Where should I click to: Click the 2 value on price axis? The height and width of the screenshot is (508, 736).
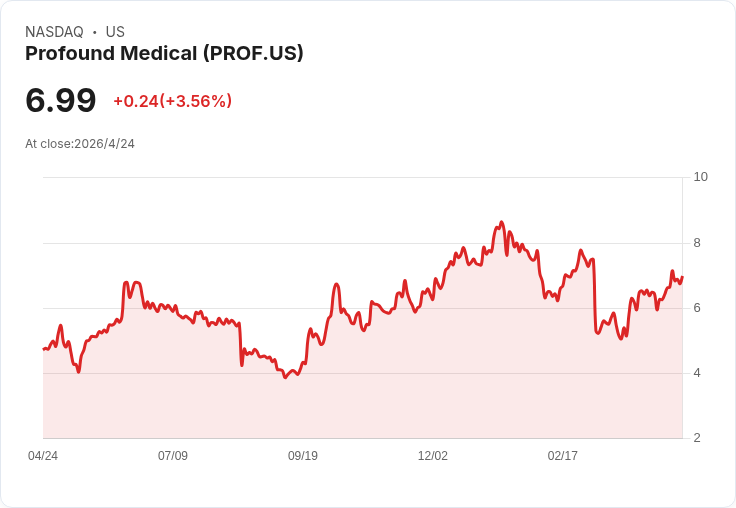697,438
